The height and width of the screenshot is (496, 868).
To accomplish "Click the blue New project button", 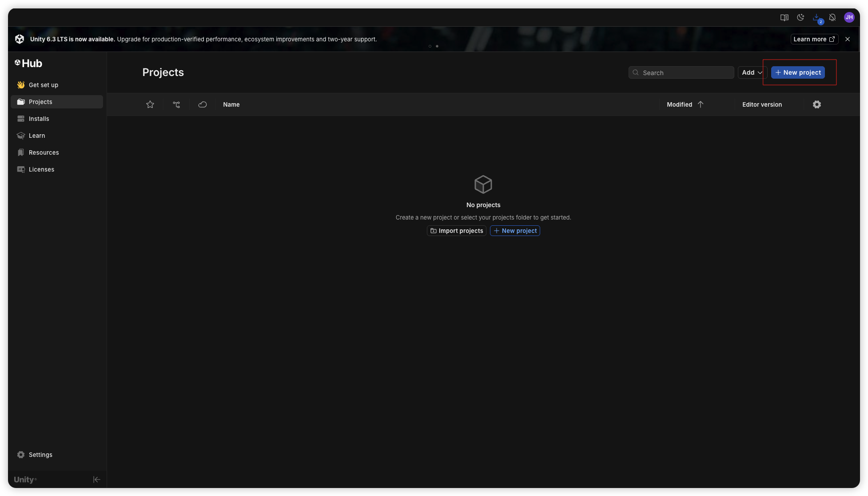I will coord(798,72).
